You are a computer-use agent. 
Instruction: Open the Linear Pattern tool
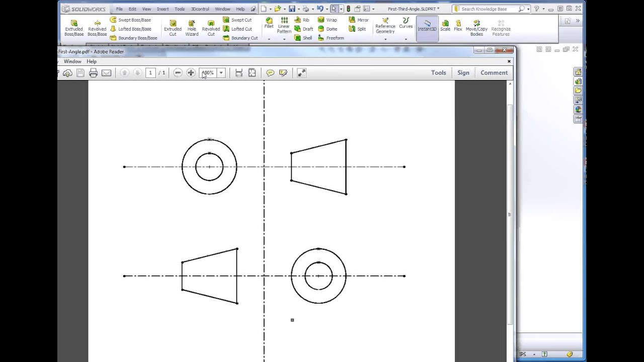(284, 25)
